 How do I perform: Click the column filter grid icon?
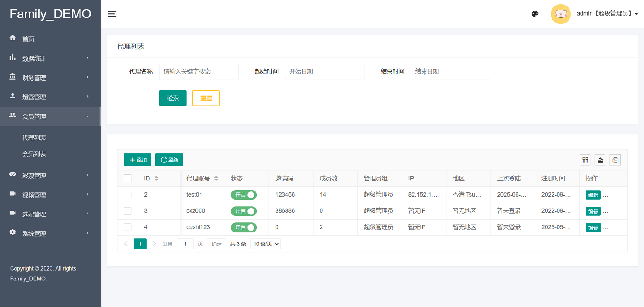[586, 160]
